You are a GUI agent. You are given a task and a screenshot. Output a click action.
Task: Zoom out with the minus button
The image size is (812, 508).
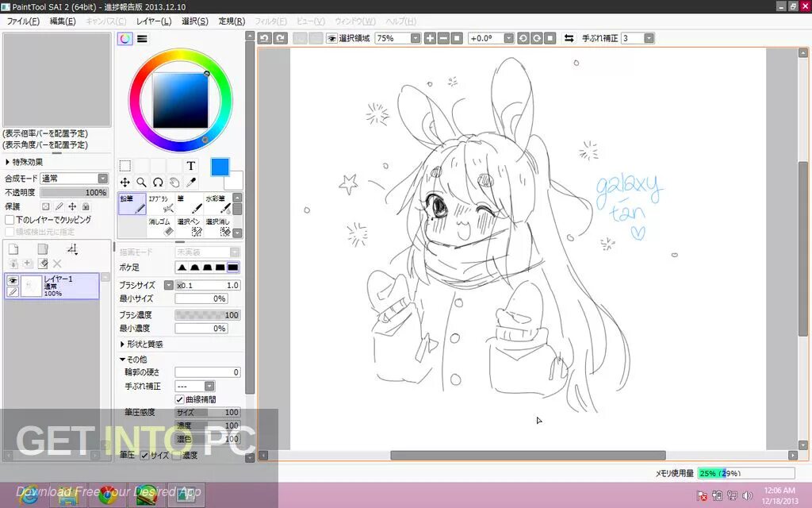(x=443, y=38)
